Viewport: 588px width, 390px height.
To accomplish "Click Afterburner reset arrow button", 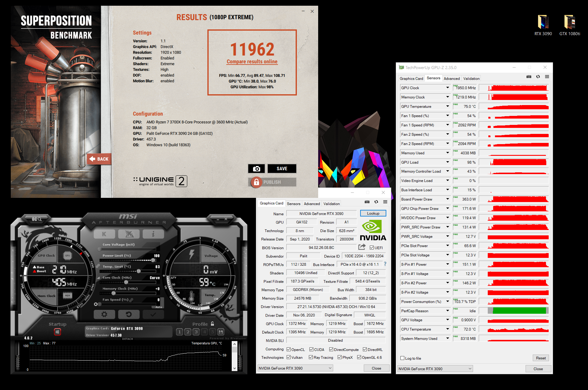I will (128, 314).
